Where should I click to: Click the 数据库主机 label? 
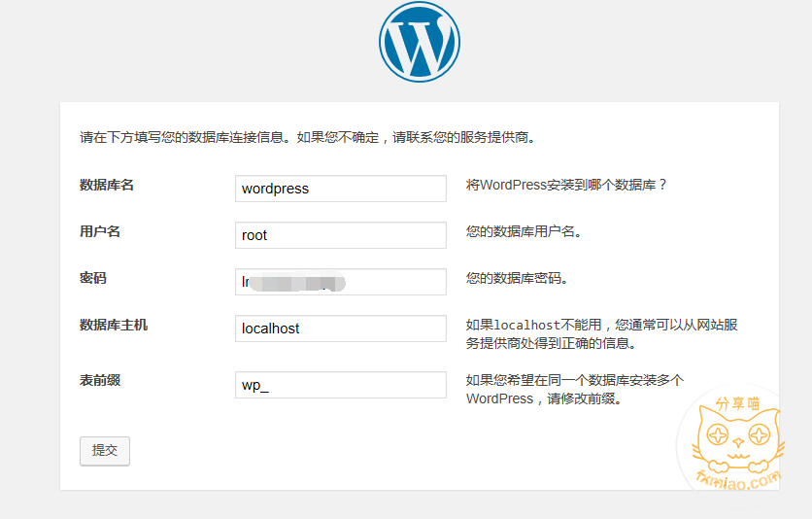click(114, 325)
